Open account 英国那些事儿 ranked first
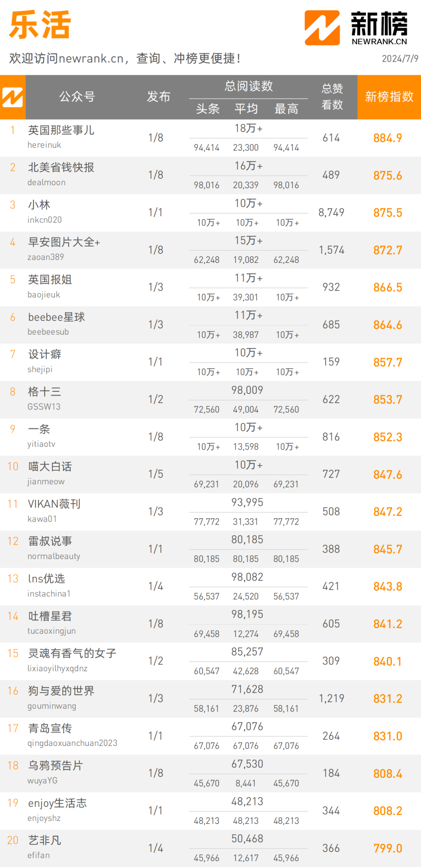 click(61, 130)
